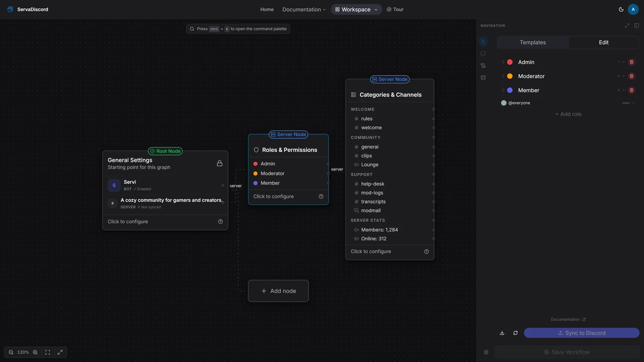Fit graph to view icon

click(x=48, y=352)
